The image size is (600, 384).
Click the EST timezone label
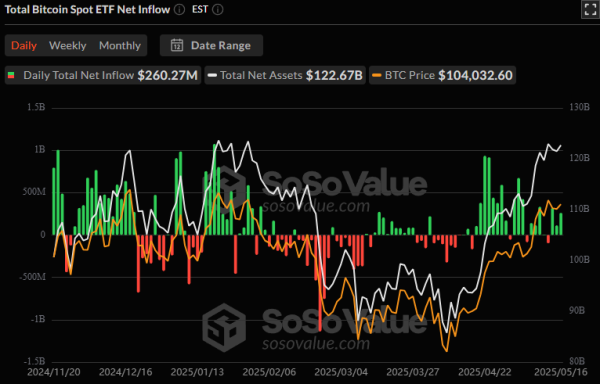coord(200,9)
